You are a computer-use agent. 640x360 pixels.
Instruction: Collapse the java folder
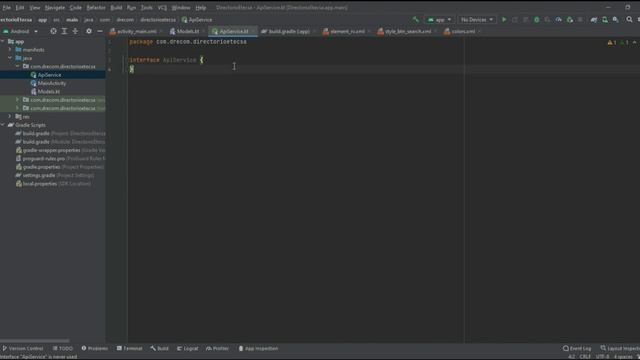[x=10, y=58]
